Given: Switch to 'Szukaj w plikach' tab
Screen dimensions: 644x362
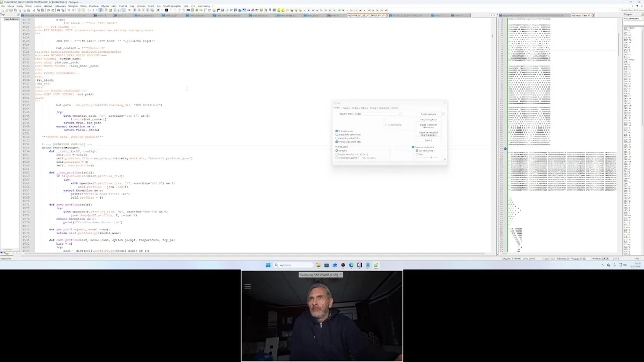Looking at the screenshot, I should click(x=360, y=108).
